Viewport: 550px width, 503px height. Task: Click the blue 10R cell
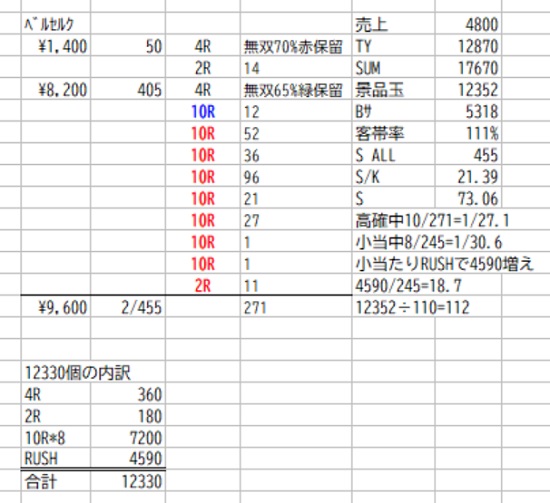click(x=203, y=111)
